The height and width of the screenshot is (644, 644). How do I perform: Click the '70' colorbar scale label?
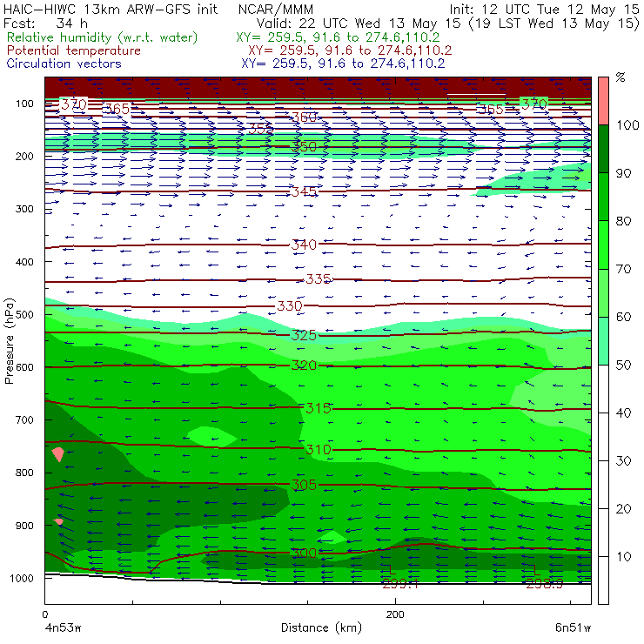[x=623, y=270]
